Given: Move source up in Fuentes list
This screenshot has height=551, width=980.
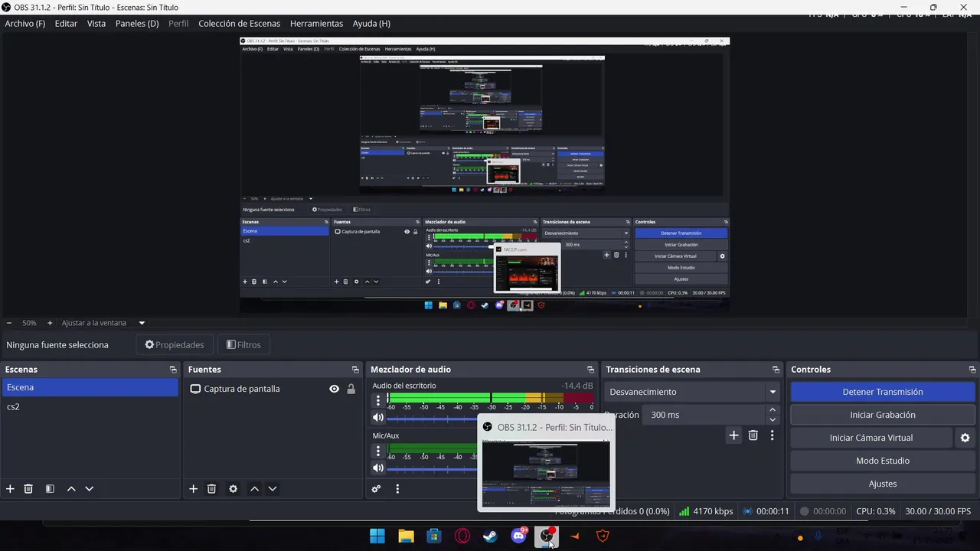Looking at the screenshot, I should click(254, 489).
